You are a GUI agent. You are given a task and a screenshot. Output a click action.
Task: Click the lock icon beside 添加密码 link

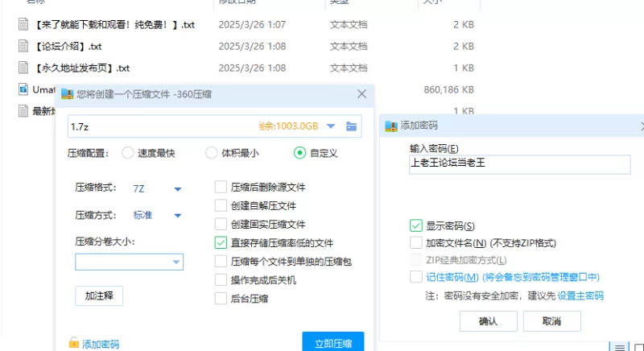tap(74, 343)
